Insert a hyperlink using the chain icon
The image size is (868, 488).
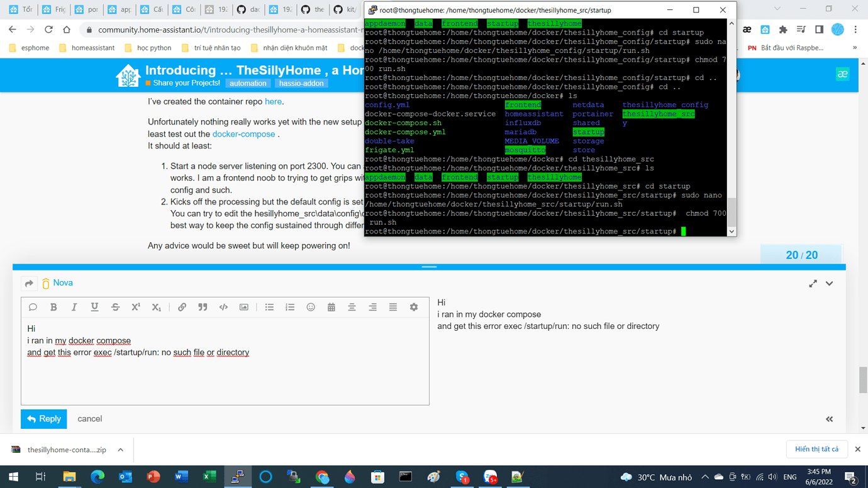182,307
